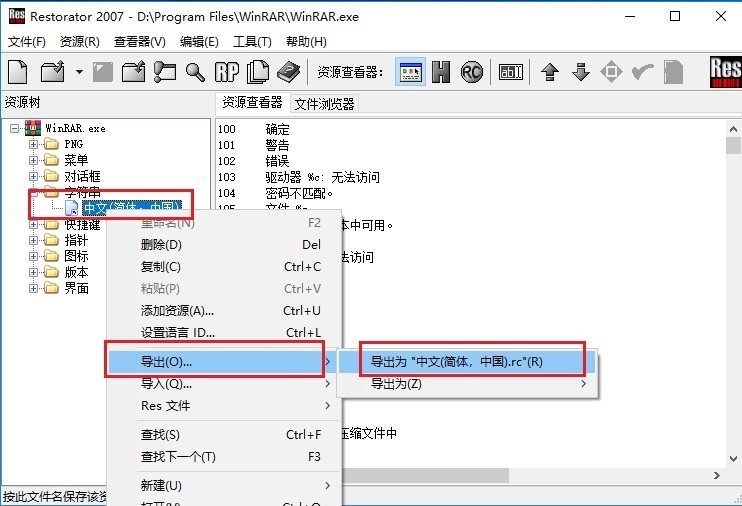Click the green Help book toolbar icon
The width and height of the screenshot is (742, 506).
(288, 72)
